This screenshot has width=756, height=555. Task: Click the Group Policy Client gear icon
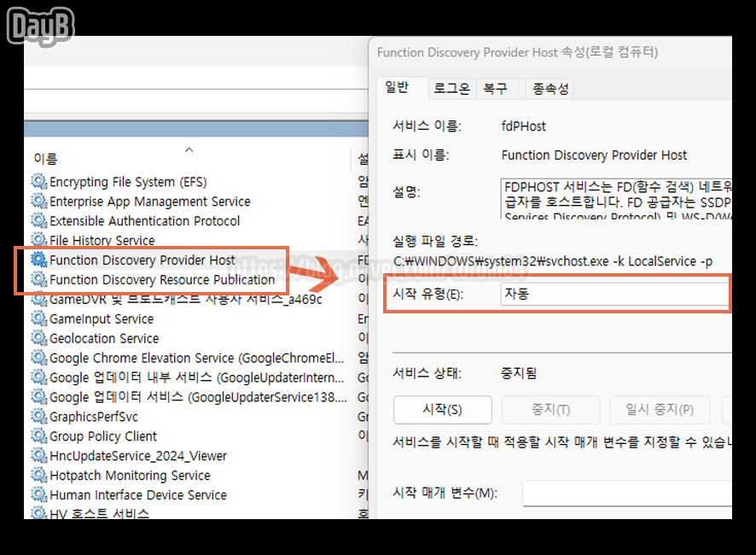[x=38, y=436]
